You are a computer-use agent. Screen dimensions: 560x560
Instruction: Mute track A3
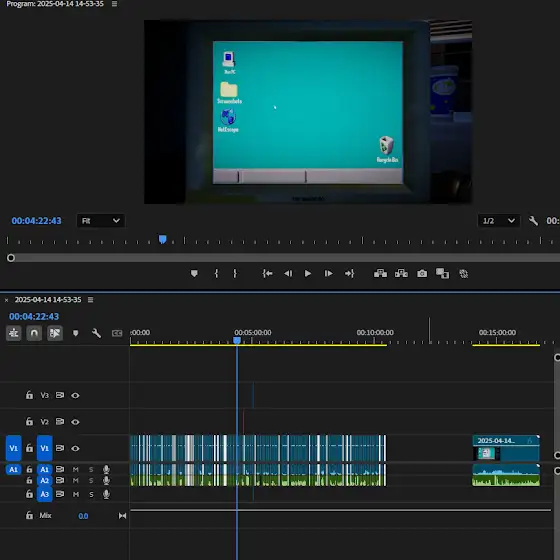coord(76,495)
